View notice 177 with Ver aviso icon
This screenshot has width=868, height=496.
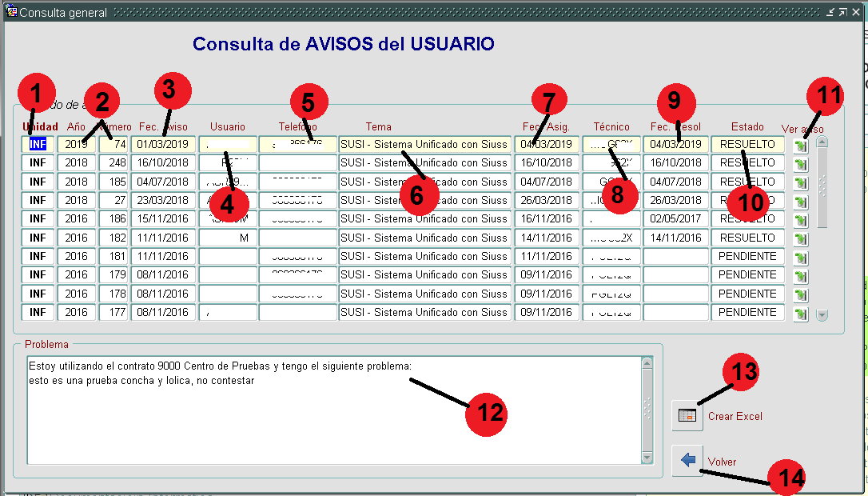pos(801,314)
